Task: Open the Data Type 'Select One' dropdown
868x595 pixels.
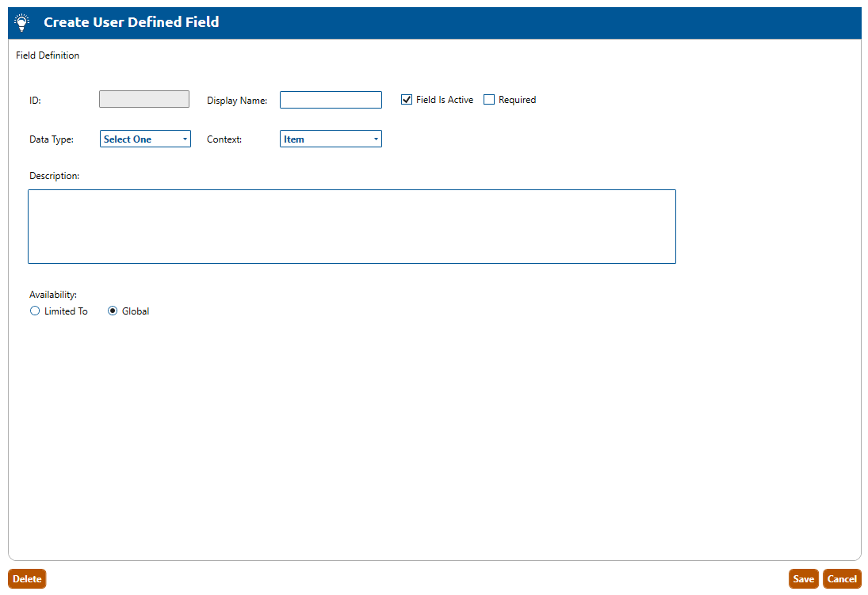Action: point(146,139)
